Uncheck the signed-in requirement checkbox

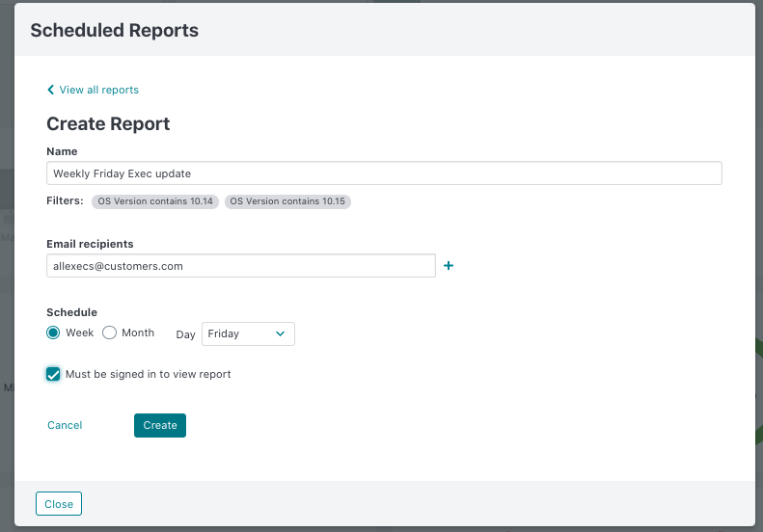53,374
